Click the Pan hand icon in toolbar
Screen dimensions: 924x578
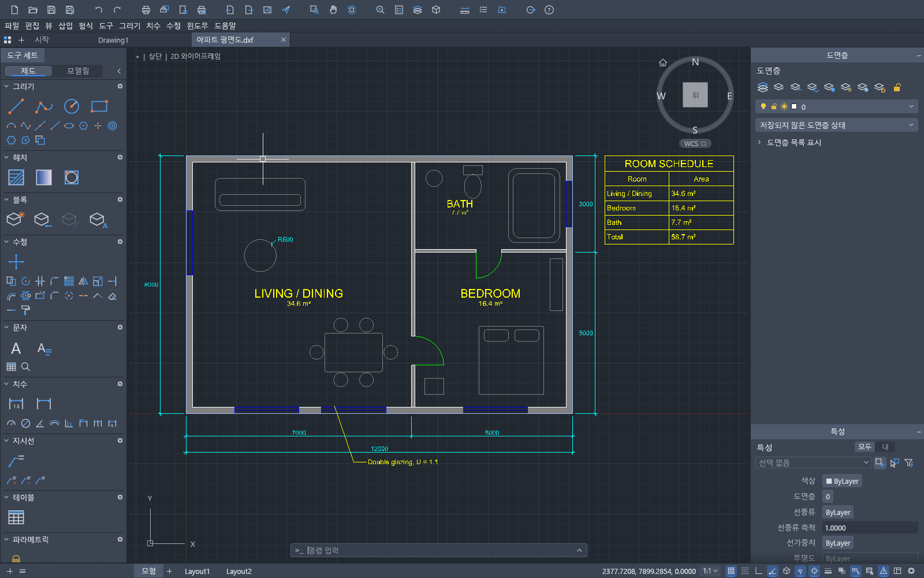[333, 10]
